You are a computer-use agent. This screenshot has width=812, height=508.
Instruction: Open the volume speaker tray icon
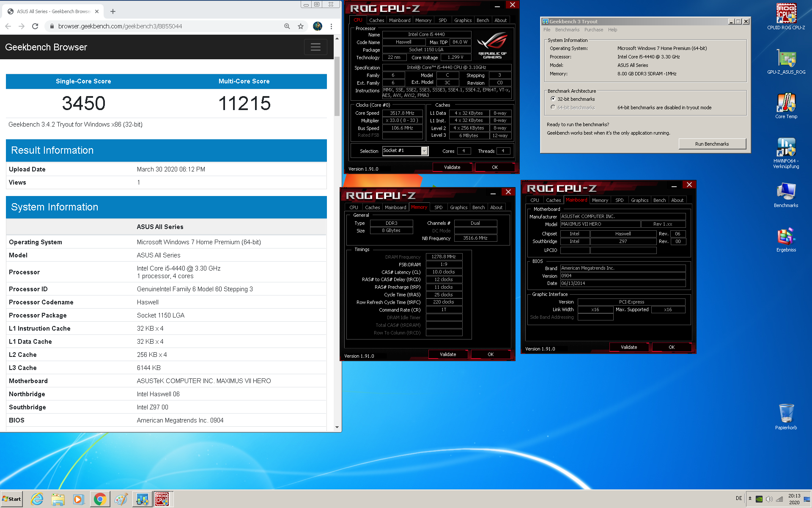click(x=769, y=499)
